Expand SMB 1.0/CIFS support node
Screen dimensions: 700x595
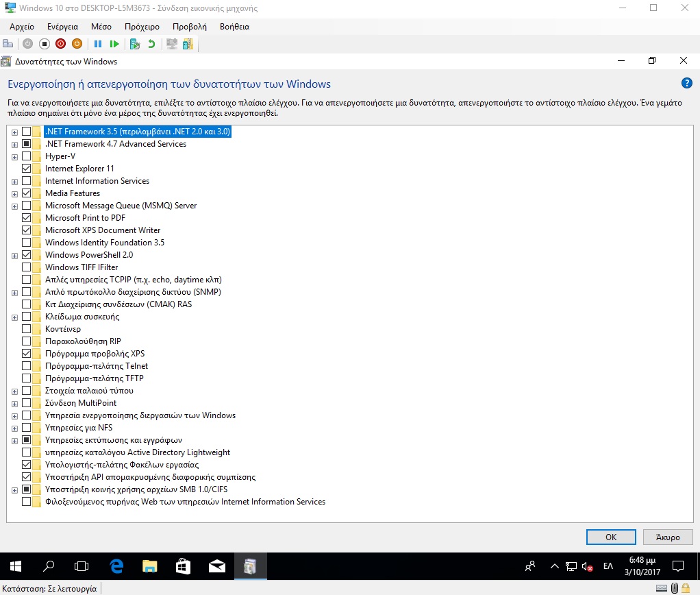point(15,490)
